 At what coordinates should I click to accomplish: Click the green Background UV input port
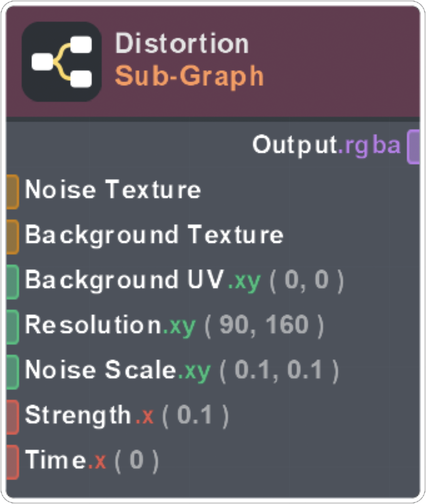coord(13,282)
